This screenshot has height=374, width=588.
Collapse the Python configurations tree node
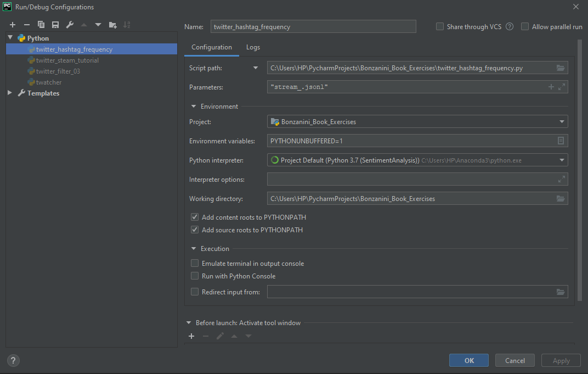coord(10,37)
